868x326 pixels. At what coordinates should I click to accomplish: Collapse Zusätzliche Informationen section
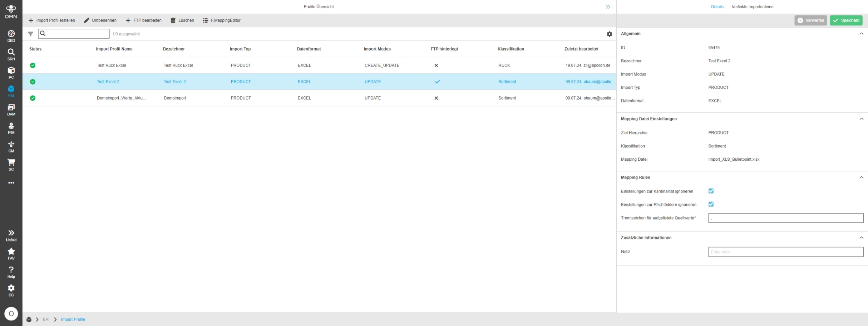click(x=862, y=238)
